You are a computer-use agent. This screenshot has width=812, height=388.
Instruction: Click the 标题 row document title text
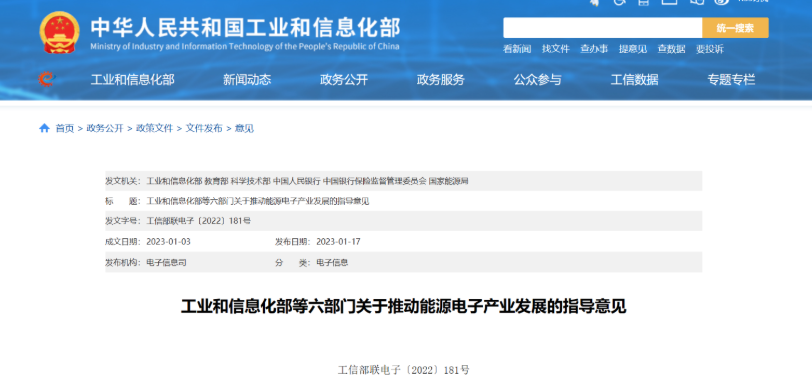point(258,201)
